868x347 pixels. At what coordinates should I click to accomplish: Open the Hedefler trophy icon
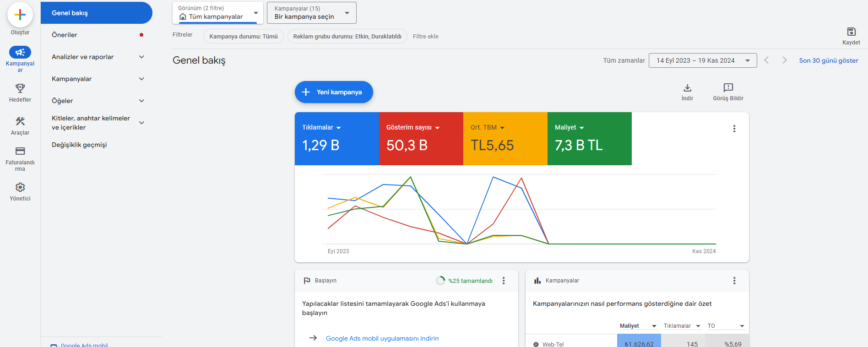tap(20, 88)
